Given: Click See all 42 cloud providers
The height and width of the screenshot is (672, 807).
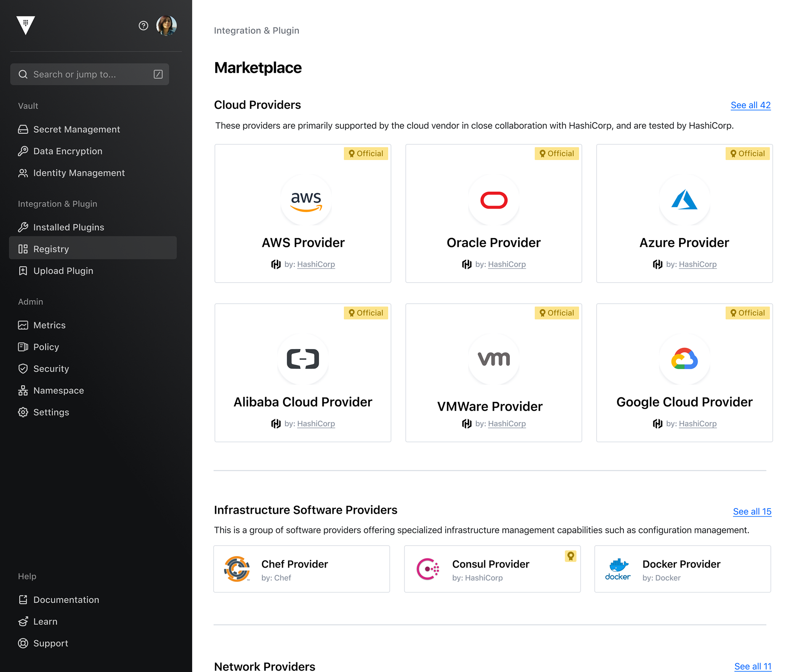Looking at the screenshot, I should pos(751,105).
